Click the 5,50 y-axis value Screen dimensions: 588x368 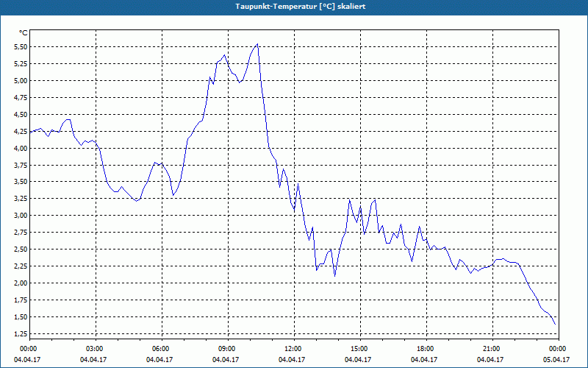click(x=21, y=47)
